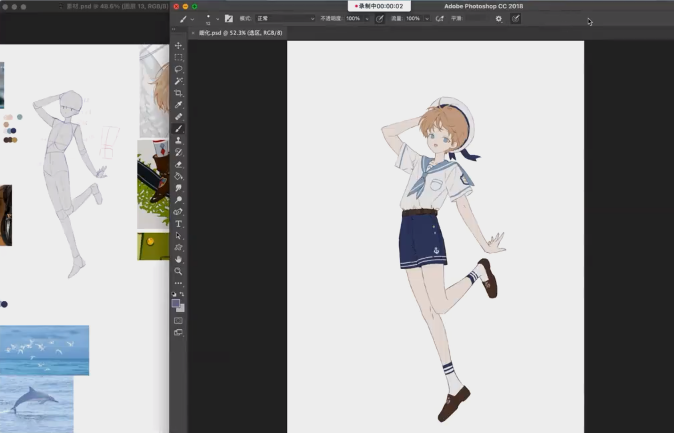Select the Eraser tool
Viewport: 674px width, 433px height.
[179, 164]
